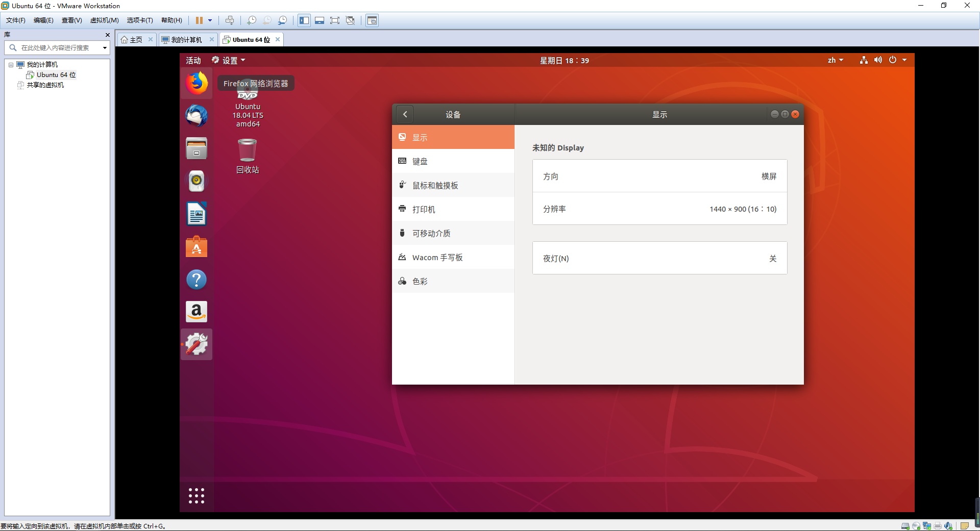Viewport: 980px width, 531px height.
Task: Click the back button in Settings header
Action: (x=405, y=114)
